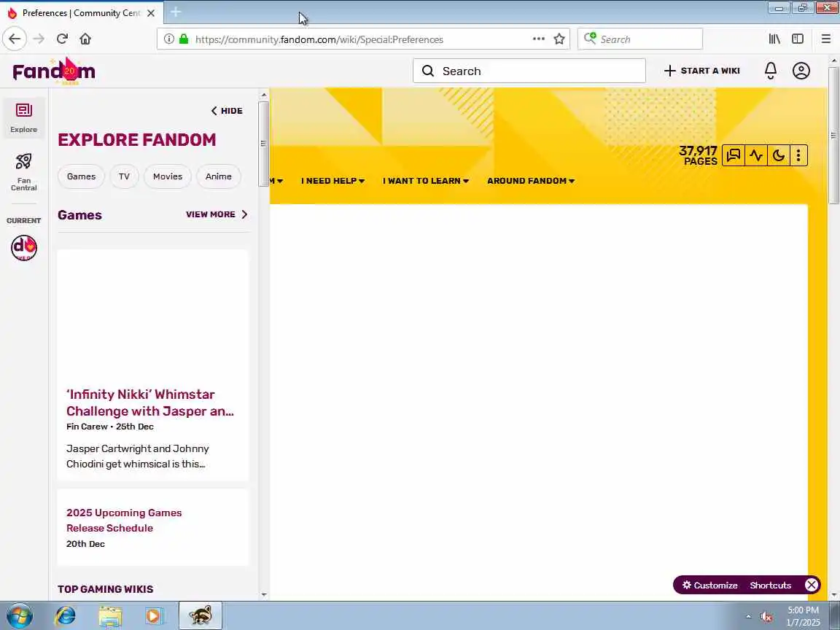Screen dimensions: 840x630
Task: Open recent activity pulse icon
Action: tap(756, 155)
